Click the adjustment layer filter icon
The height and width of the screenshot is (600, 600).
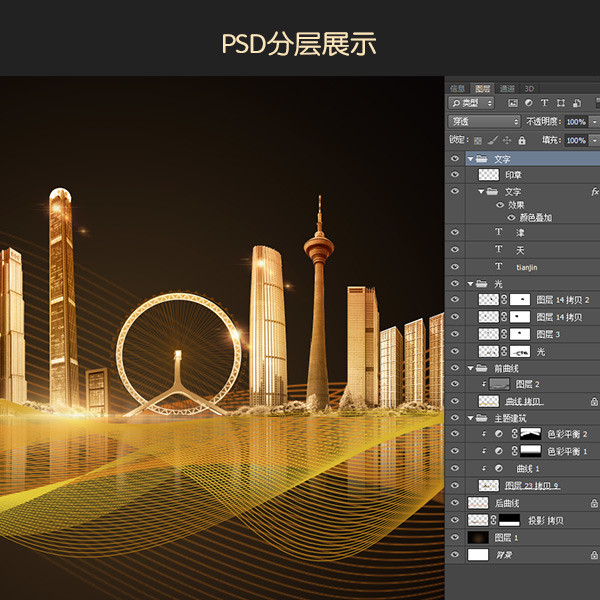tap(528, 103)
